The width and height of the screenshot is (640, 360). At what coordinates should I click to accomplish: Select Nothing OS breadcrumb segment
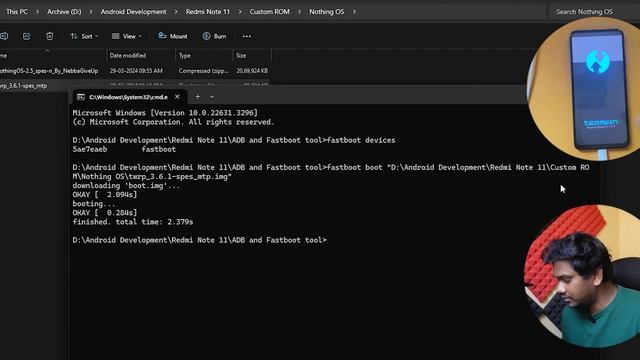point(327,12)
